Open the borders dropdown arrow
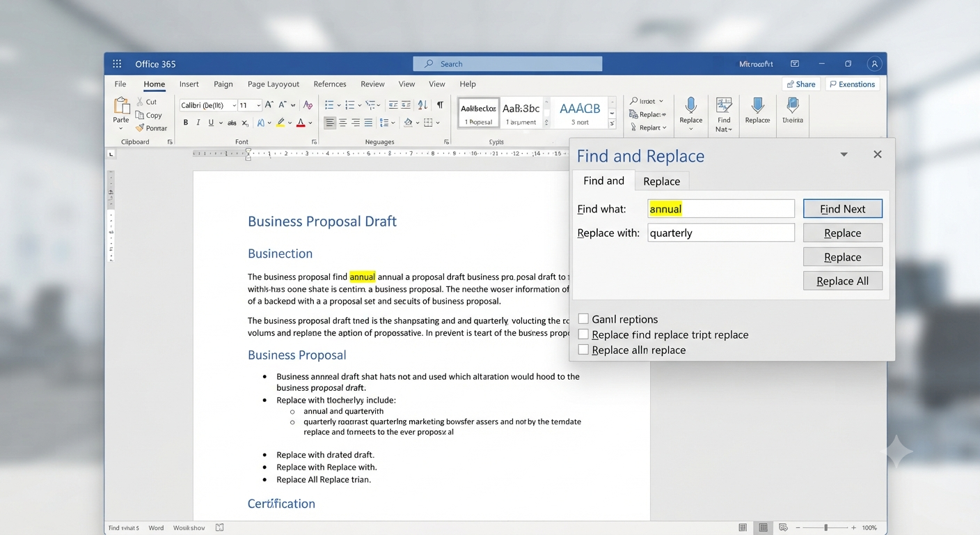 pos(438,123)
